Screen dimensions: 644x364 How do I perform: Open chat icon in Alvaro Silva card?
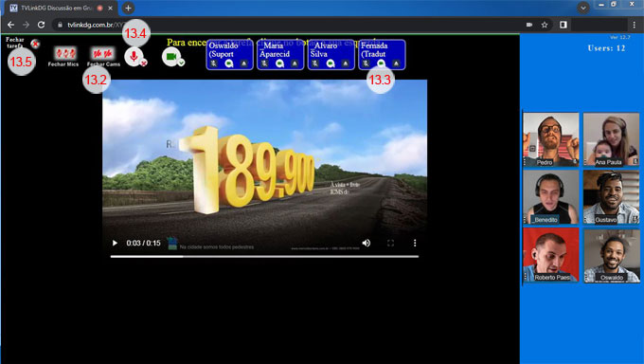(x=331, y=64)
